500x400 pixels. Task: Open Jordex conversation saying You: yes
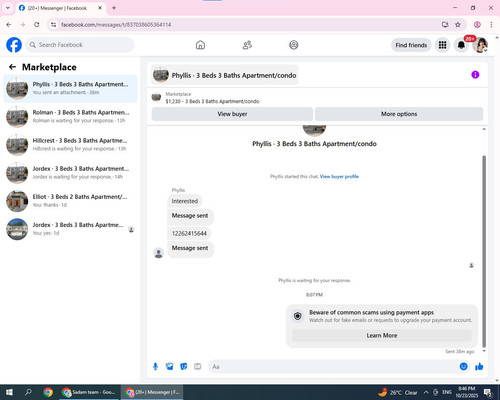(70, 229)
